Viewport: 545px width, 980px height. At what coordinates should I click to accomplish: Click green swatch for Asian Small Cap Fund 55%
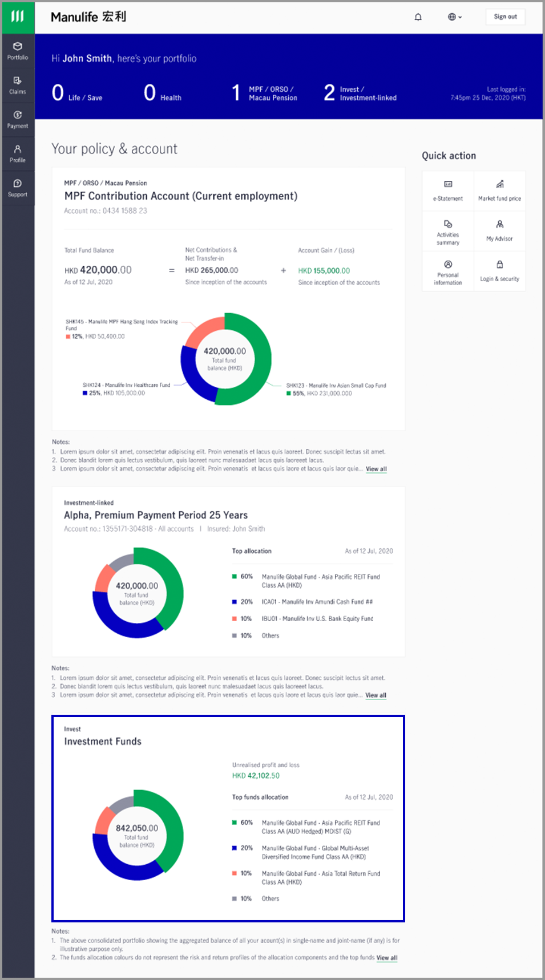point(289,394)
